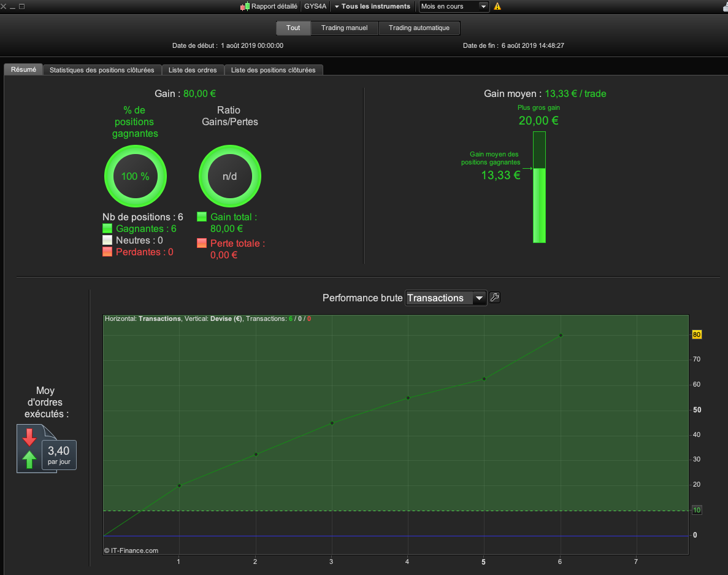Open Liste des positions clôturées tab
Image resolution: width=728 pixels, height=575 pixels.
tap(274, 70)
